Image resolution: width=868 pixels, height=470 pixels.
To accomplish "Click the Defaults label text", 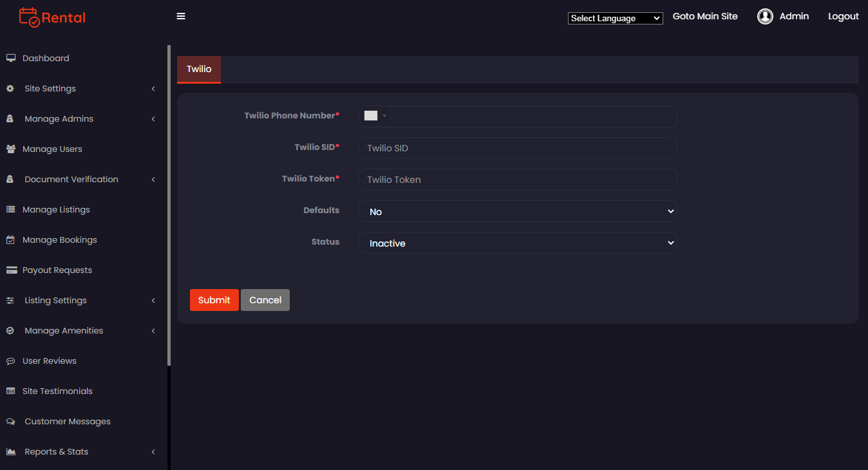I will [321, 210].
